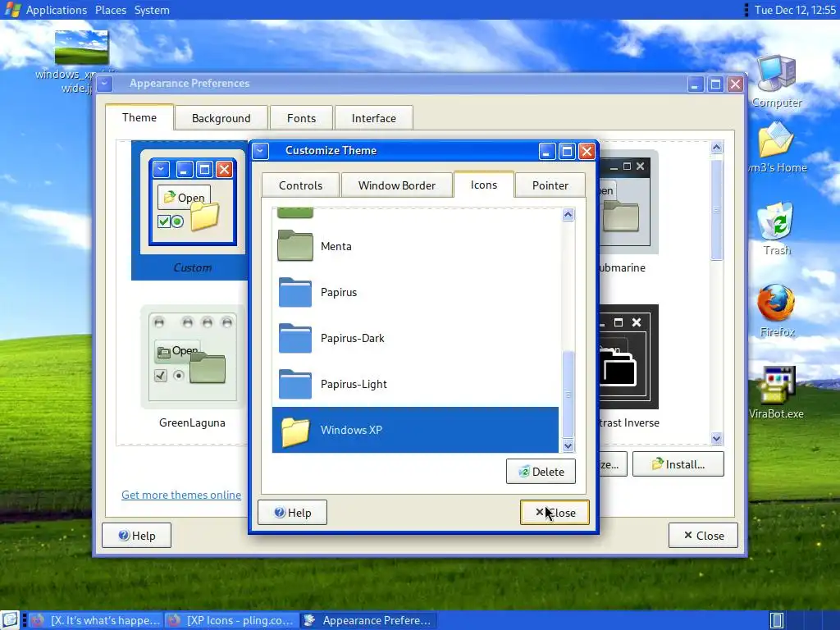Open the Applications menu
840x630 pixels.
57,10
